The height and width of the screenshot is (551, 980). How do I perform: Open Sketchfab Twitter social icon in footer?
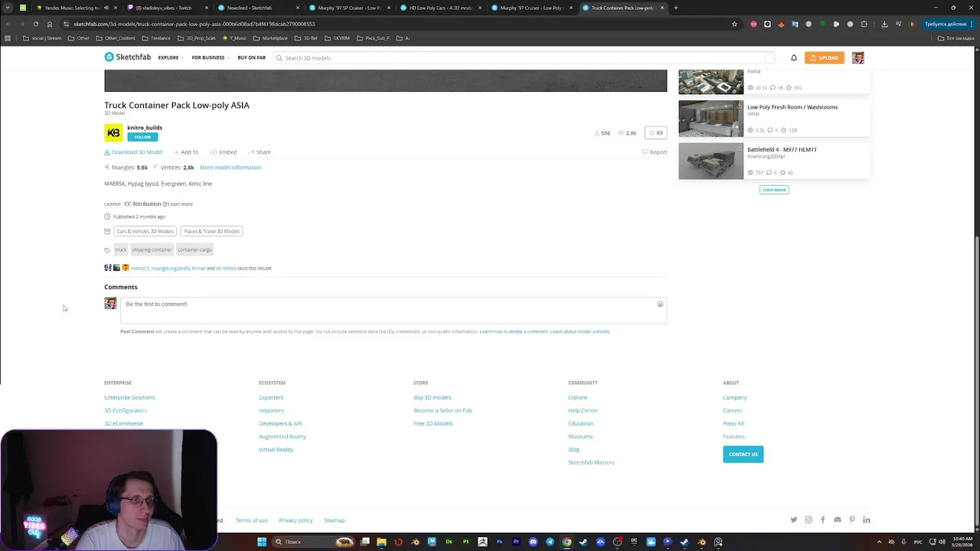[x=794, y=520]
